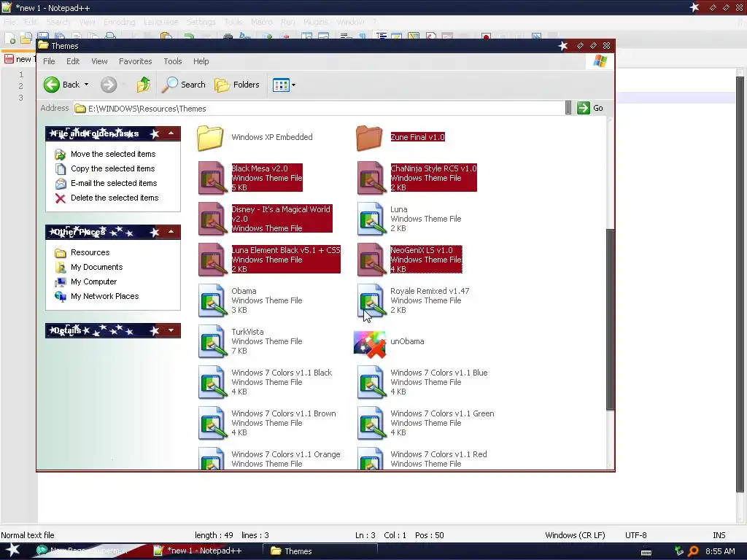Viewport: 747px width, 560px height.
Task: Open the Help menu in Themes window
Action: click(x=201, y=61)
